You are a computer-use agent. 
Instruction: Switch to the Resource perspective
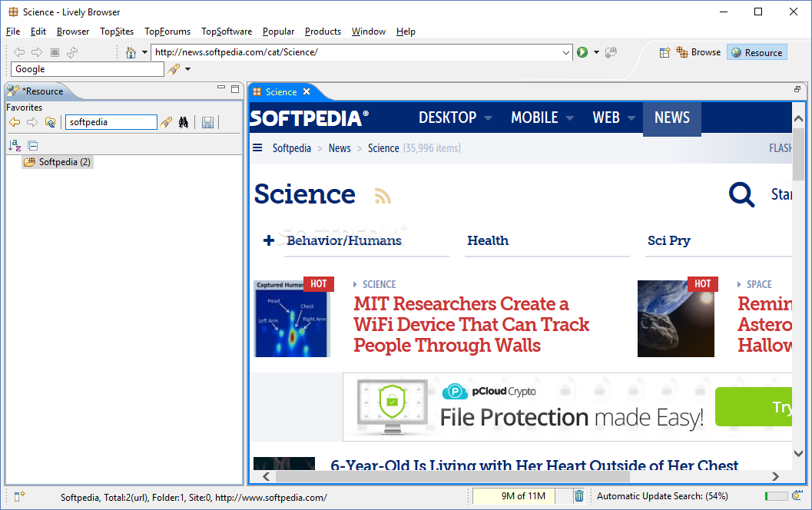point(757,52)
